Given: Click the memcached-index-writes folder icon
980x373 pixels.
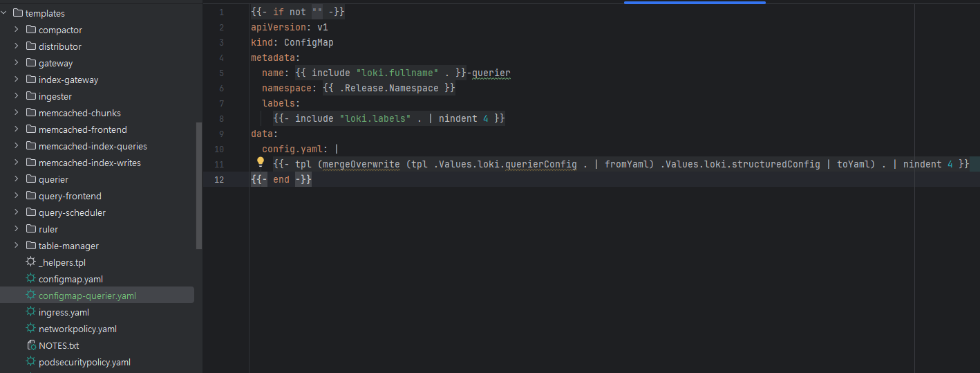Looking at the screenshot, I should pos(31,163).
